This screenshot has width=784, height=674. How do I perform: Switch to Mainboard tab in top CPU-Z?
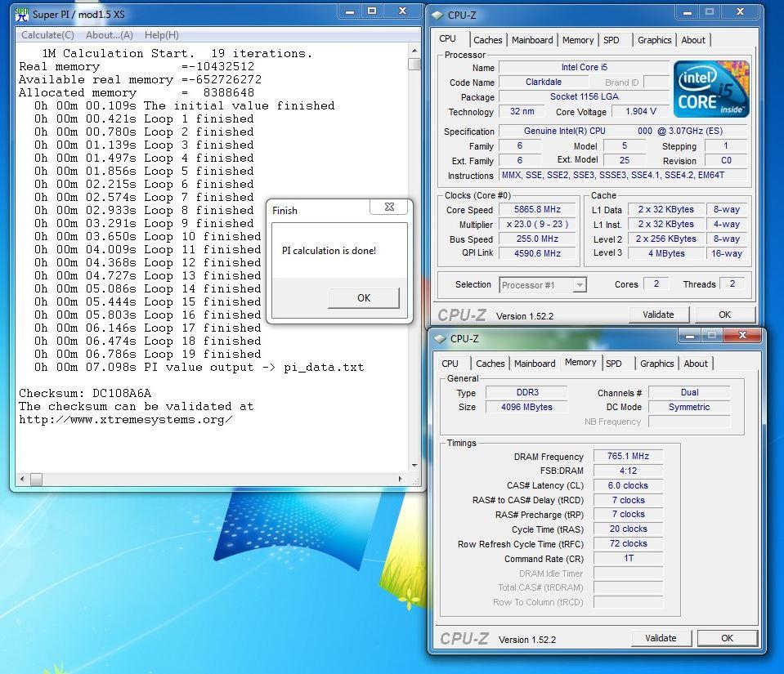pos(532,40)
